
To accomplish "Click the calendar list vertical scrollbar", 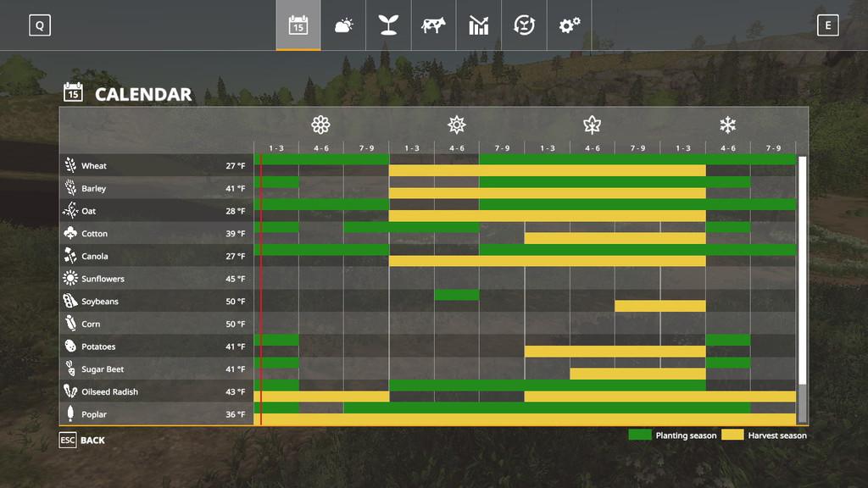I will [x=802, y=288].
